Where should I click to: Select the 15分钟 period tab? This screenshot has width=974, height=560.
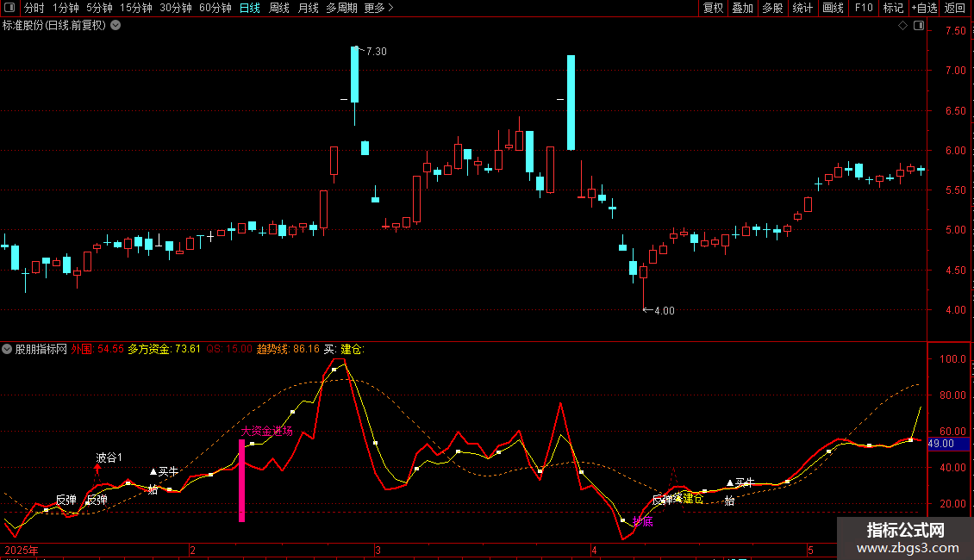[x=136, y=8]
